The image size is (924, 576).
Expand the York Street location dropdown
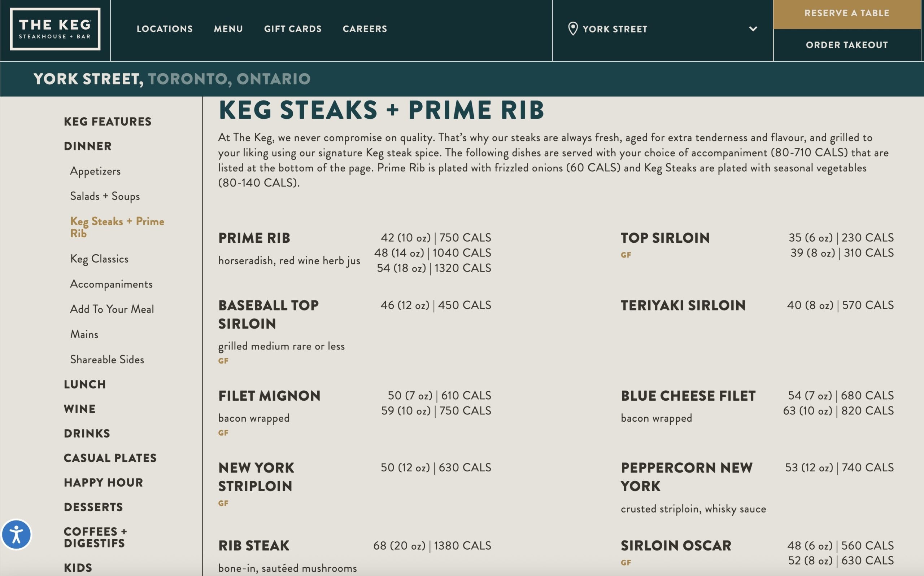[753, 29]
